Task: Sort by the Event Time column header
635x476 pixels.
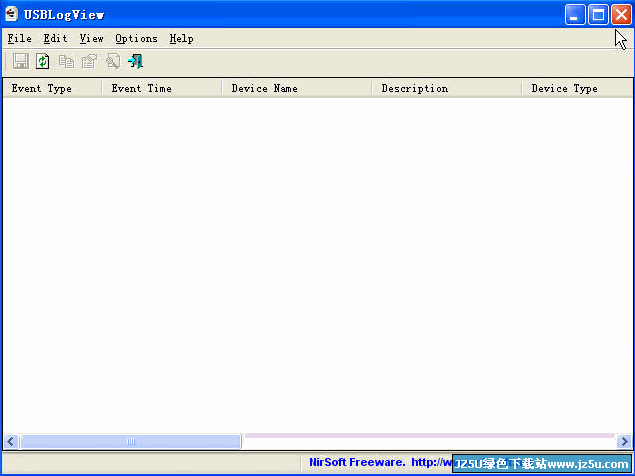Action: (162, 88)
